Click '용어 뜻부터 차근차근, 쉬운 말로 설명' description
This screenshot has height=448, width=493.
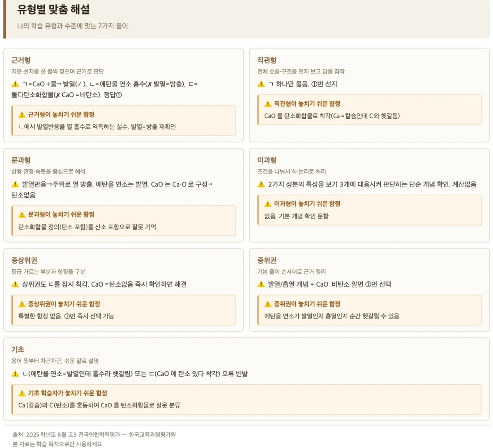55,361
